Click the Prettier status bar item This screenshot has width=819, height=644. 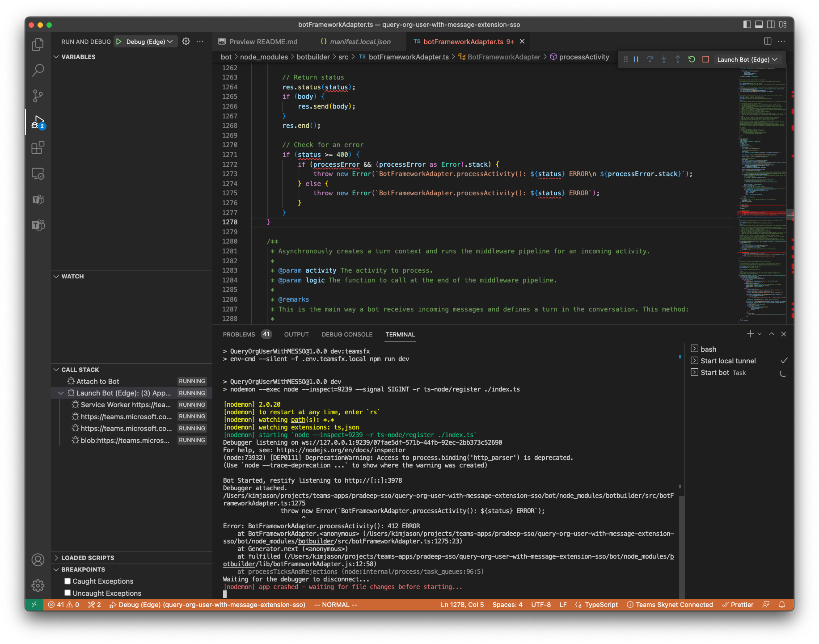coord(738,605)
